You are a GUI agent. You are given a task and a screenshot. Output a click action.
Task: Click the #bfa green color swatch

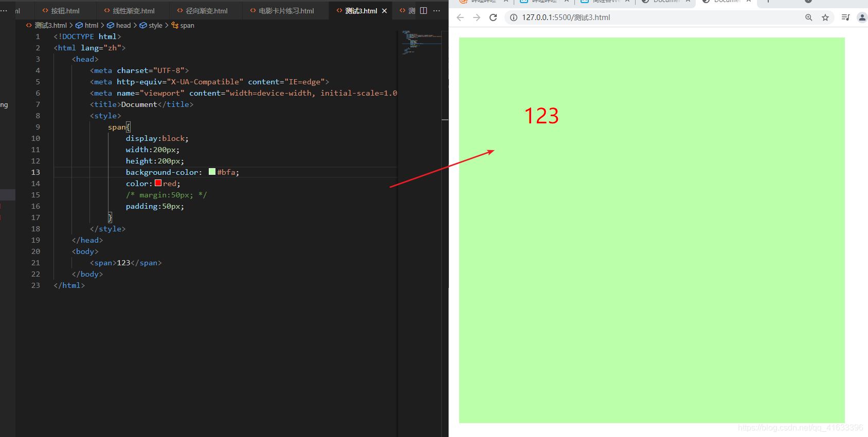(212, 172)
